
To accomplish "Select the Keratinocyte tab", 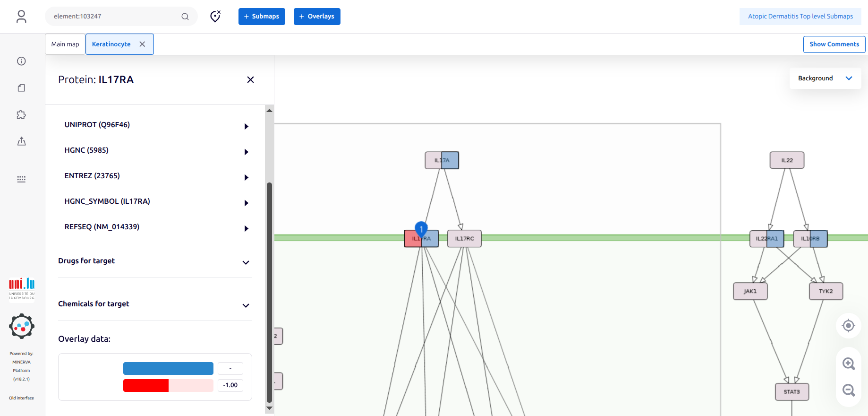I will tap(111, 44).
